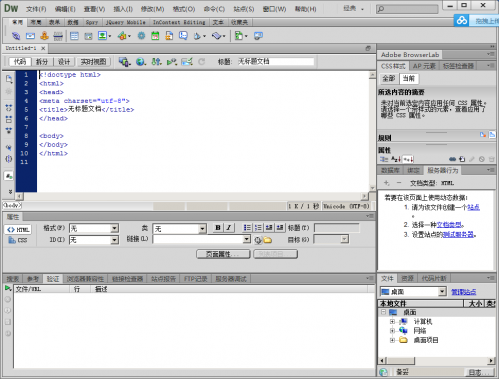The height and width of the screenshot is (379, 499).
Task: Click the Hyperlink insert icon
Action: (x=16, y=36)
